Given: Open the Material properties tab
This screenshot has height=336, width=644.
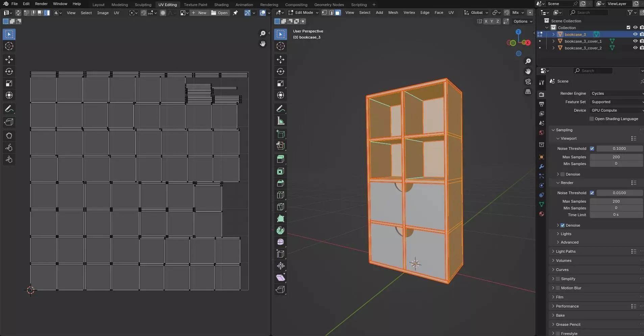Looking at the screenshot, I should (x=542, y=214).
